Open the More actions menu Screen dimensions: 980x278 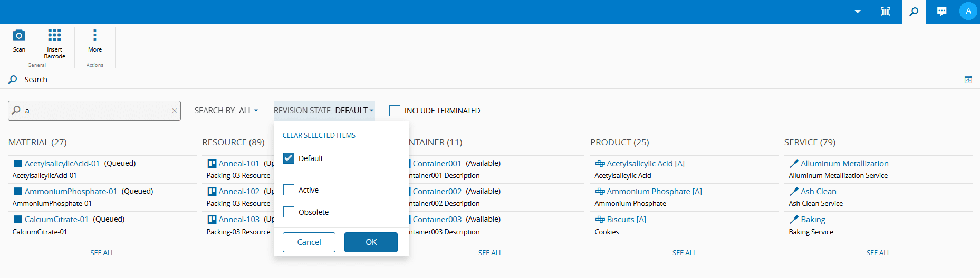[95, 36]
